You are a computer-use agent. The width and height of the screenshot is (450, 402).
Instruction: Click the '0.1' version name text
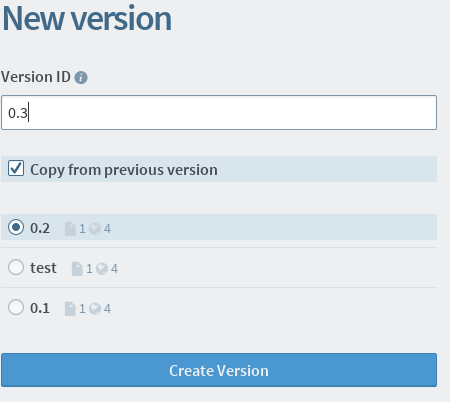coord(40,308)
